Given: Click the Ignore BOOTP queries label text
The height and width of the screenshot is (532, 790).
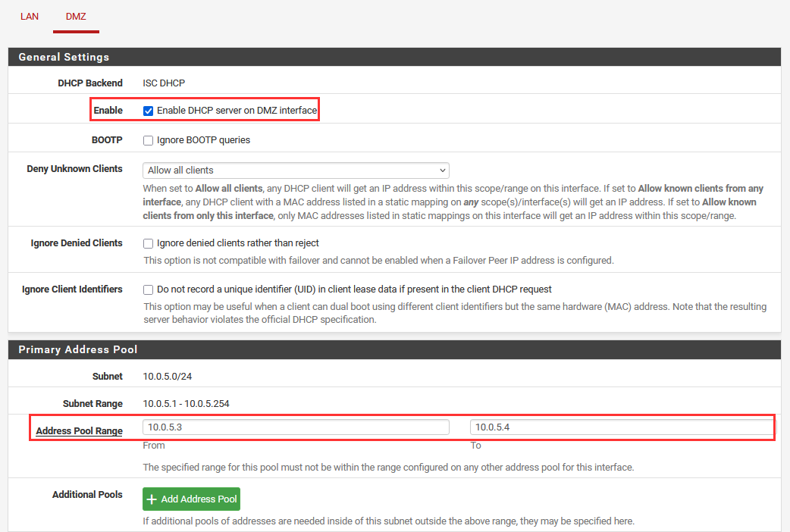Looking at the screenshot, I should tap(203, 140).
